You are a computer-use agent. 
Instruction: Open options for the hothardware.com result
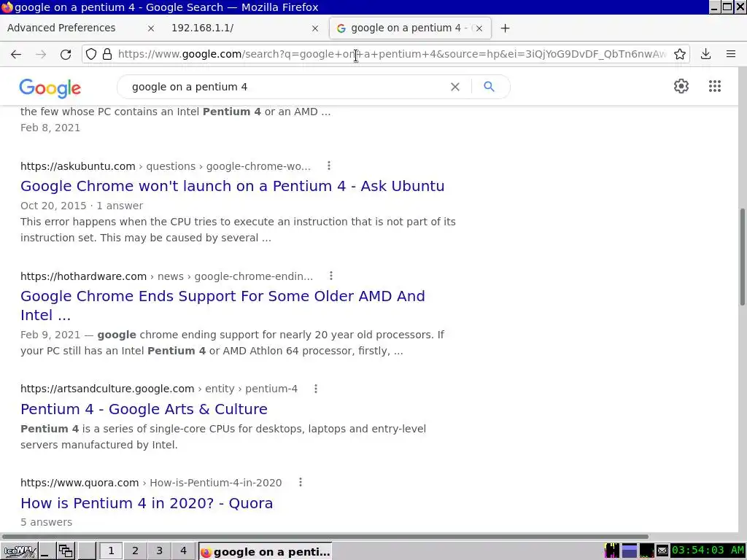click(331, 276)
